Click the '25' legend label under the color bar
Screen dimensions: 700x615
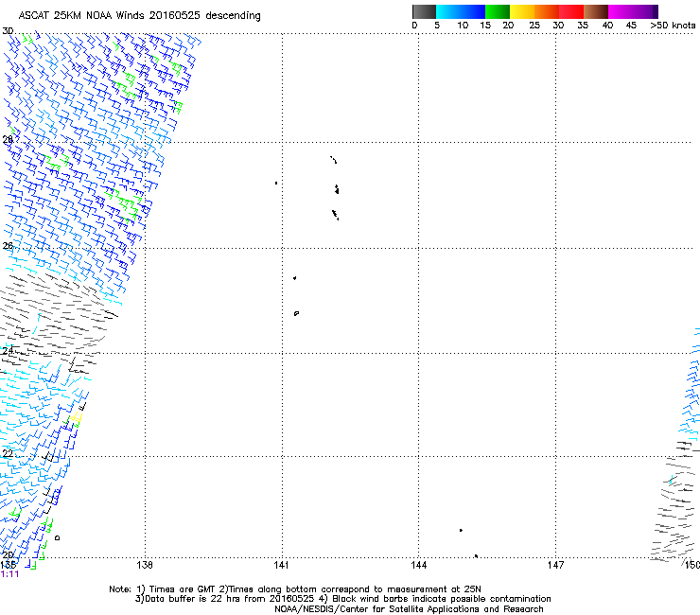click(x=534, y=26)
